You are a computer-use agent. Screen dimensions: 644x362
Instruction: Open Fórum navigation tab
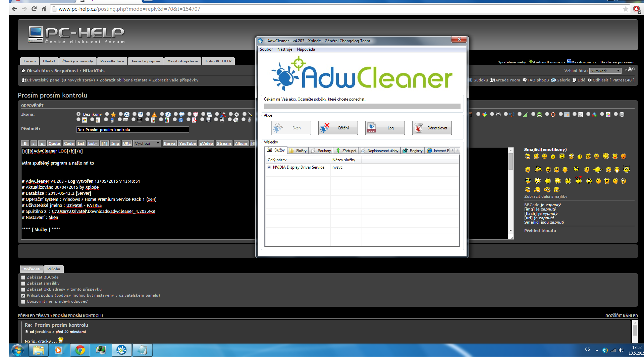(x=30, y=61)
